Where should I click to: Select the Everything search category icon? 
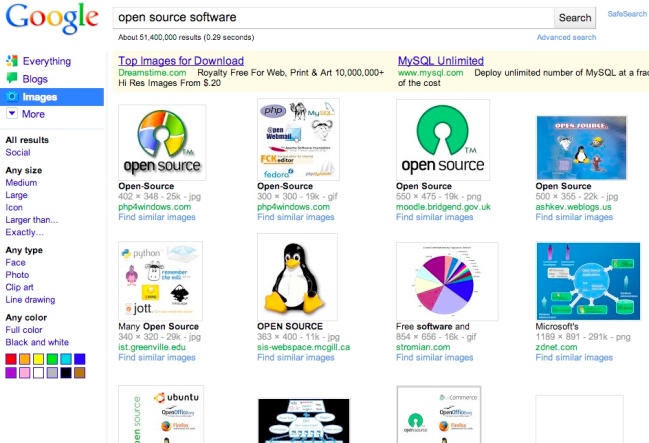12,61
